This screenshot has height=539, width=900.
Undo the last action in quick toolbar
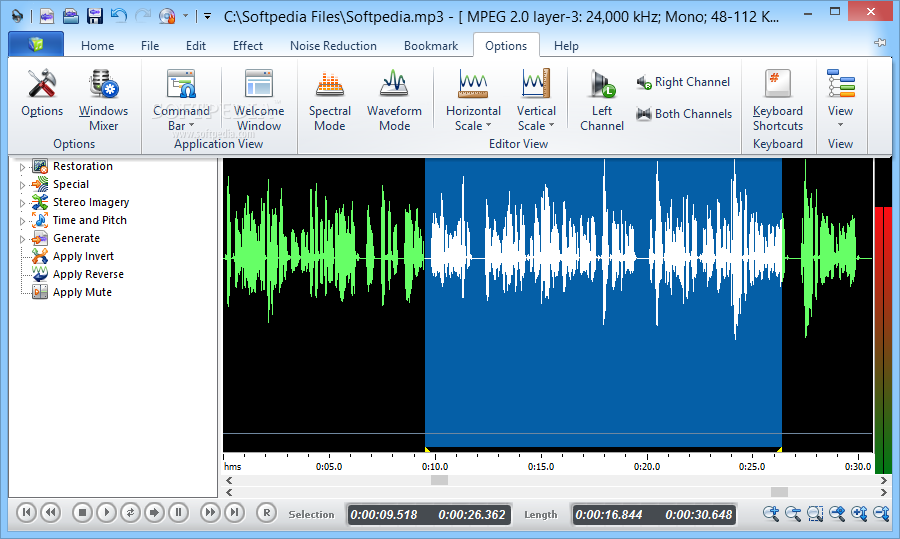point(119,15)
